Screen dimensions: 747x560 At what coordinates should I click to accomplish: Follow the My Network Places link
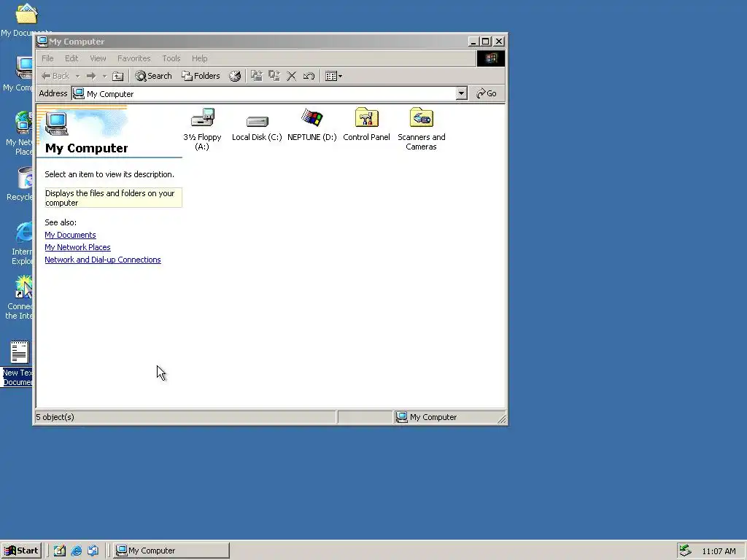tap(77, 247)
